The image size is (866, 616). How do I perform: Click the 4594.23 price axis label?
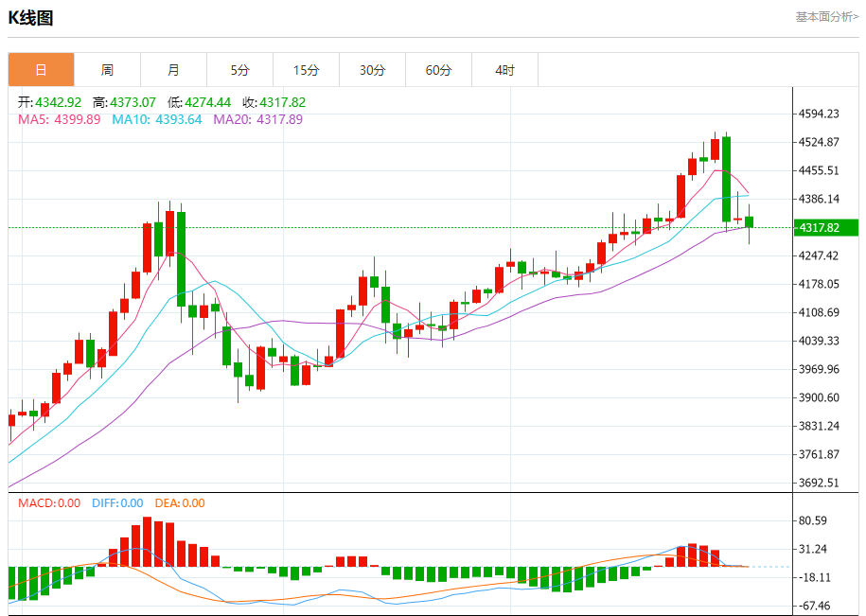[820, 114]
